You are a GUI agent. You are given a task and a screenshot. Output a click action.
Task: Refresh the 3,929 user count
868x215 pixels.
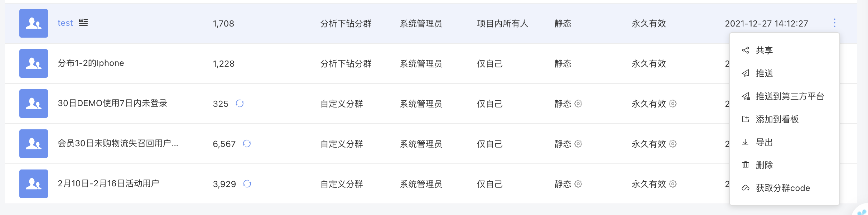(x=247, y=184)
